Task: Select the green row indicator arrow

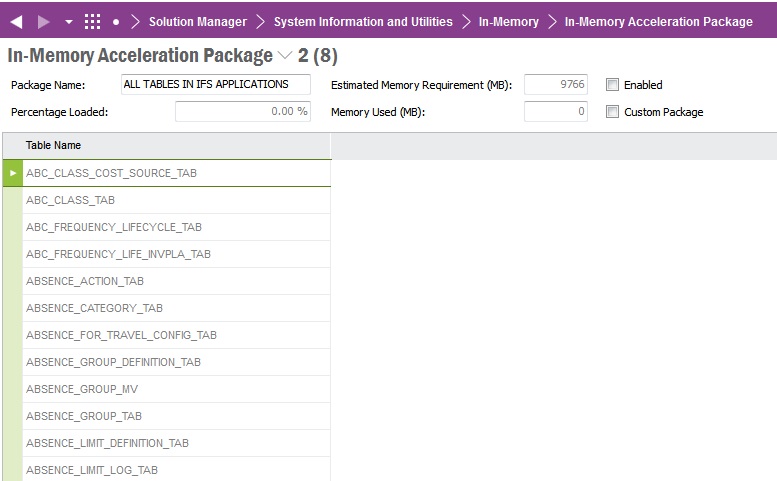Action: coord(13,173)
